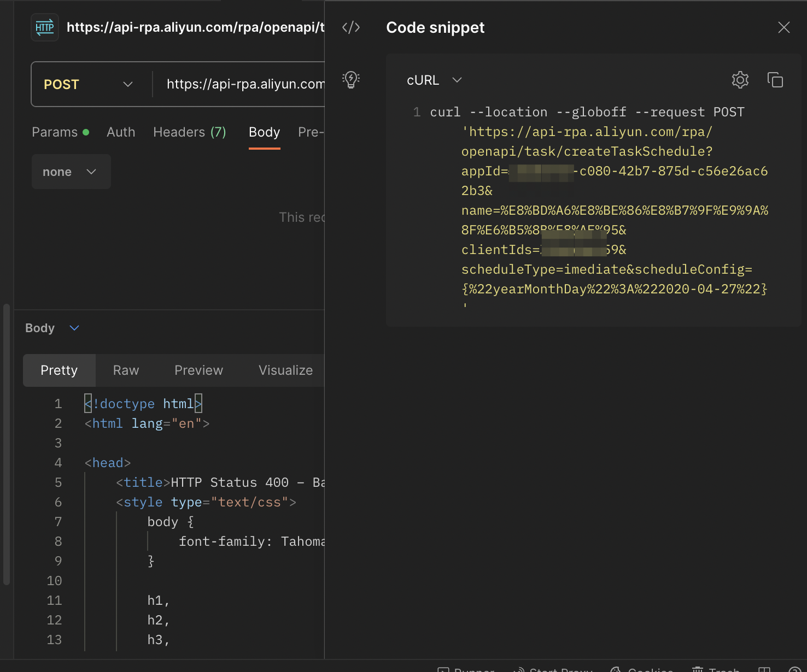This screenshot has width=807, height=672.
Task: Click the yearMonthDay 2020-04-27 snippet line
Action: click(615, 289)
